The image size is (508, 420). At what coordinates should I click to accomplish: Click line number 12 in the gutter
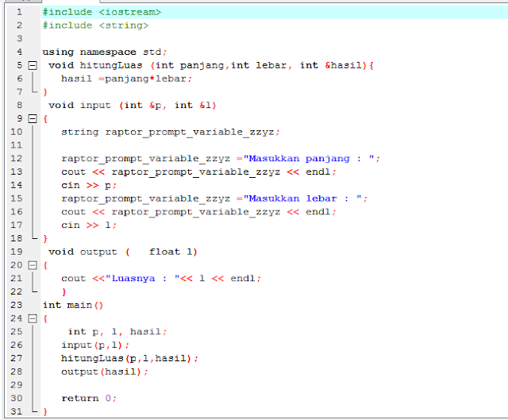(17, 158)
